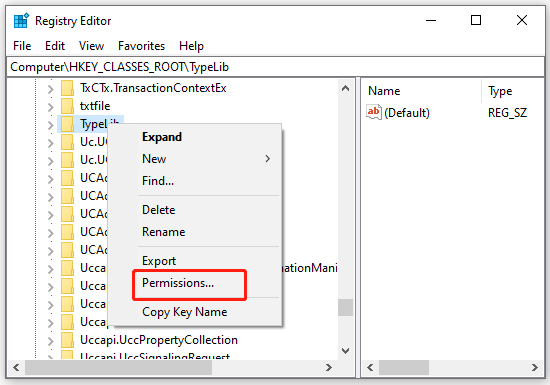Choose Find... in the context menu
The image size is (550, 385).
coord(158,181)
